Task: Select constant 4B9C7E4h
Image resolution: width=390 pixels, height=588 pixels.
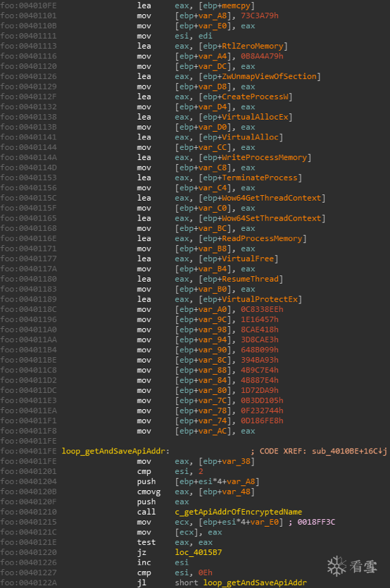Action: pos(260,370)
